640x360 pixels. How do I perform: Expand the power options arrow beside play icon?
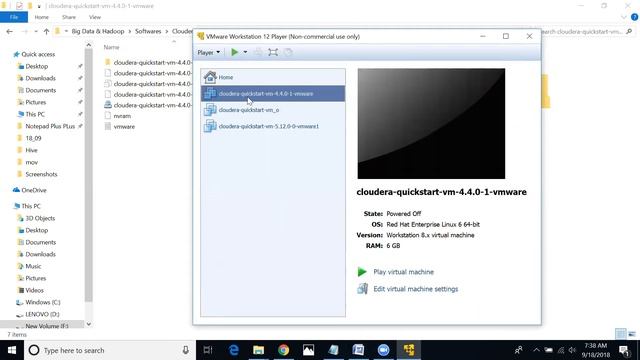245,52
